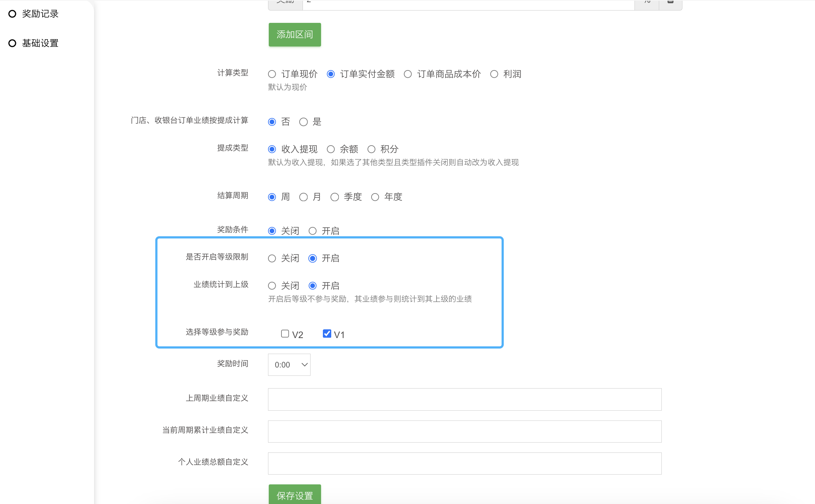The width and height of the screenshot is (815, 504).
Task: Open the 基础设置 sidebar menu
Action: point(40,43)
